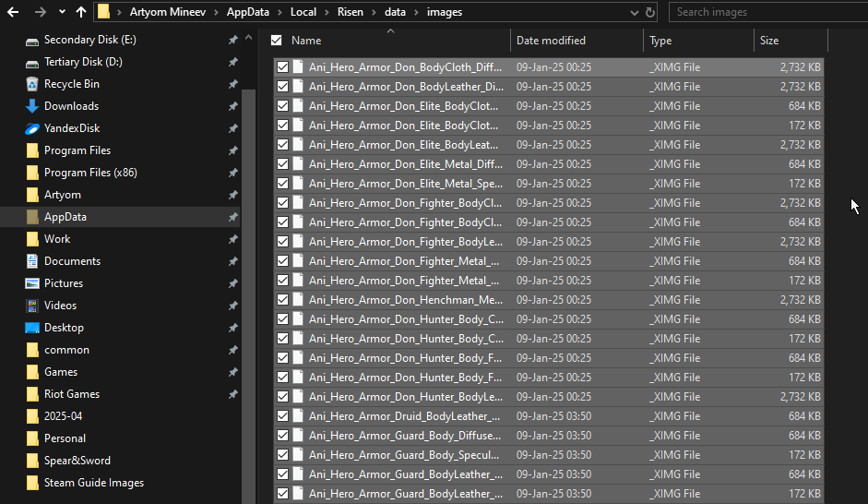Open Riot Games folder in sidebar
This screenshot has height=504, width=868.
pos(71,394)
